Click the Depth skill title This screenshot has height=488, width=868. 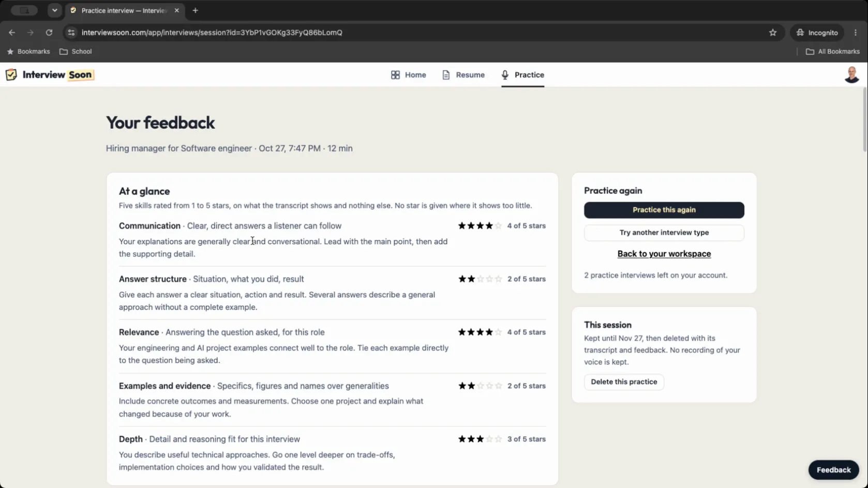130,439
